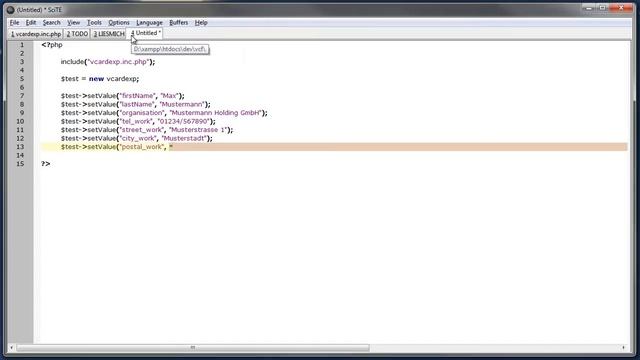Select the Untitled tab
The width and height of the screenshot is (640, 360).
[x=146, y=33]
